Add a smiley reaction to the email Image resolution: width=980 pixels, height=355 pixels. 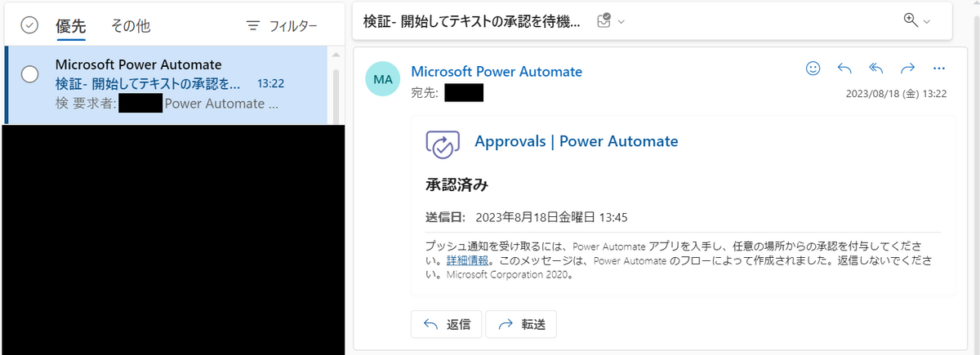pyautogui.click(x=813, y=69)
